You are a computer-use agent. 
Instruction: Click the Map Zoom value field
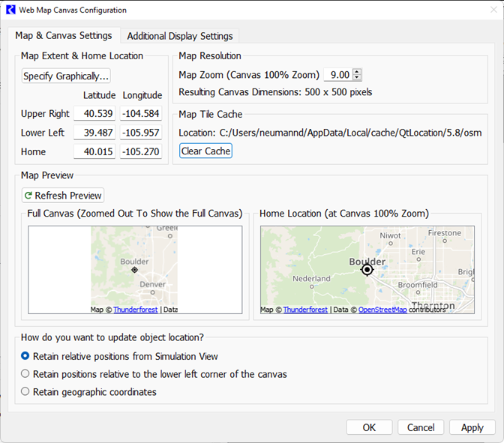(x=337, y=75)
